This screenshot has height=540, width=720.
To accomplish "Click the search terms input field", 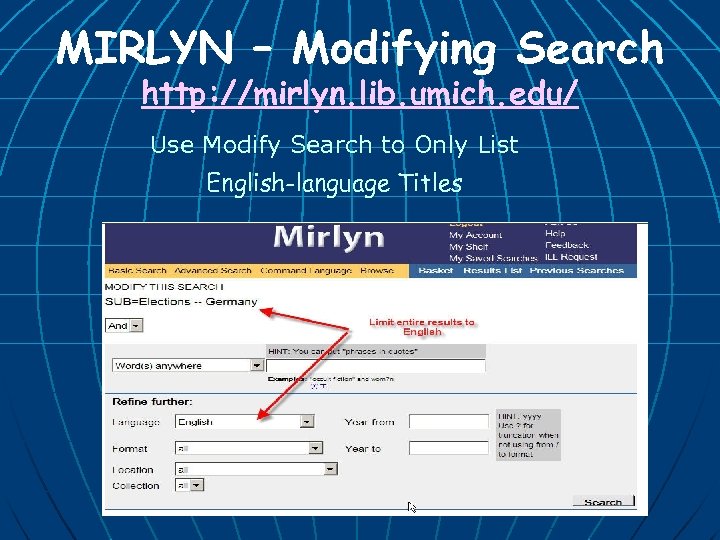I will (376, 366).
